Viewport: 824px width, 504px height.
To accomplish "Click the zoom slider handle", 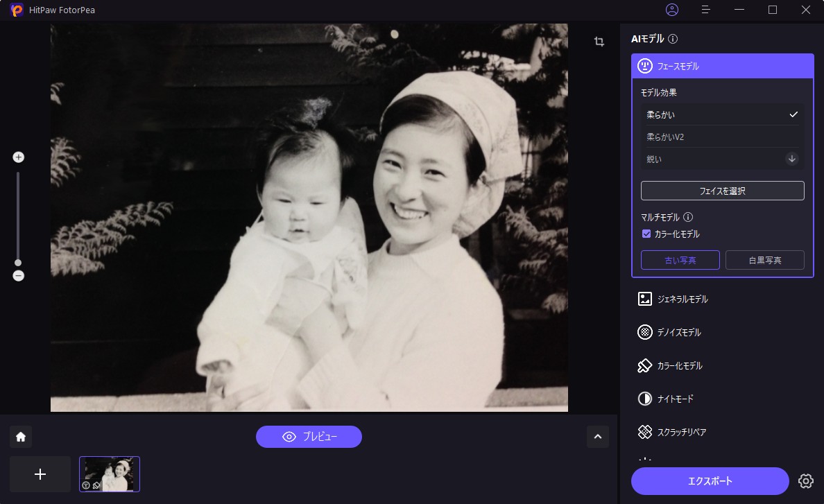I will [18, 263].
